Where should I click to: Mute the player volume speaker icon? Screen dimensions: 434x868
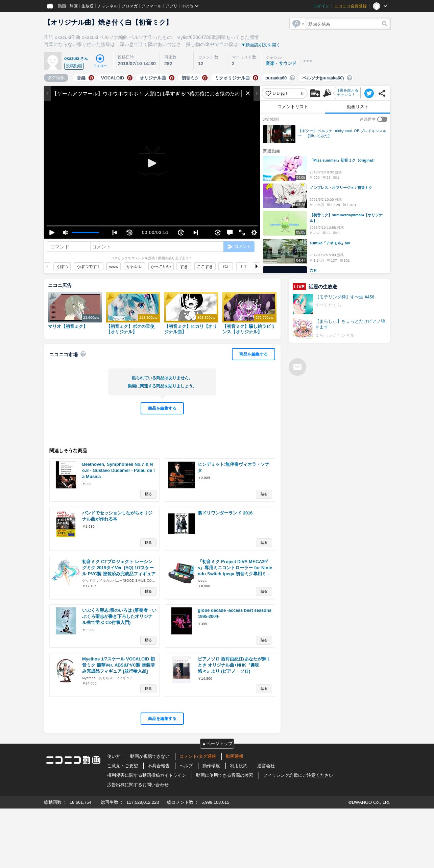[x=66, y=233]
